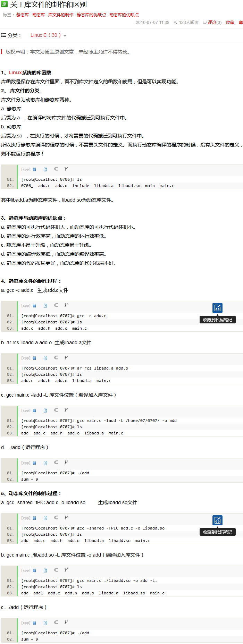This screenshot has height=644, width=243.
Task: Open the 分类 category list icon
Action: 3,35
